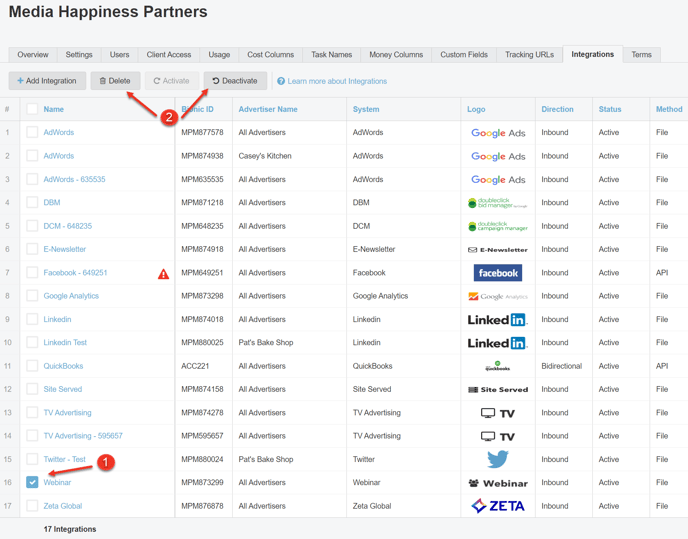Open the Terms tab

point(641,55)
